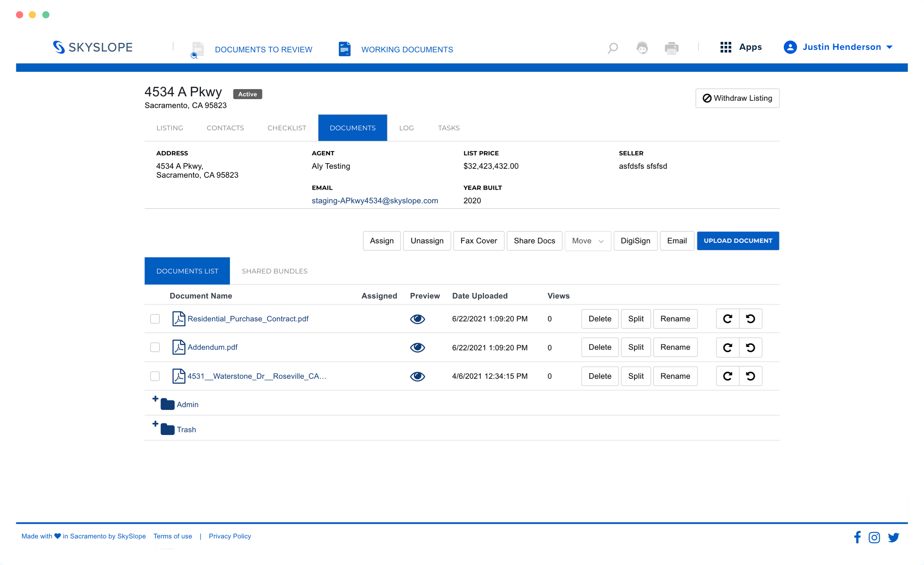The width and height of the screenshot is (924, 565).
Task: Expand the Trash folder
Action: click(x=155, y=424)
